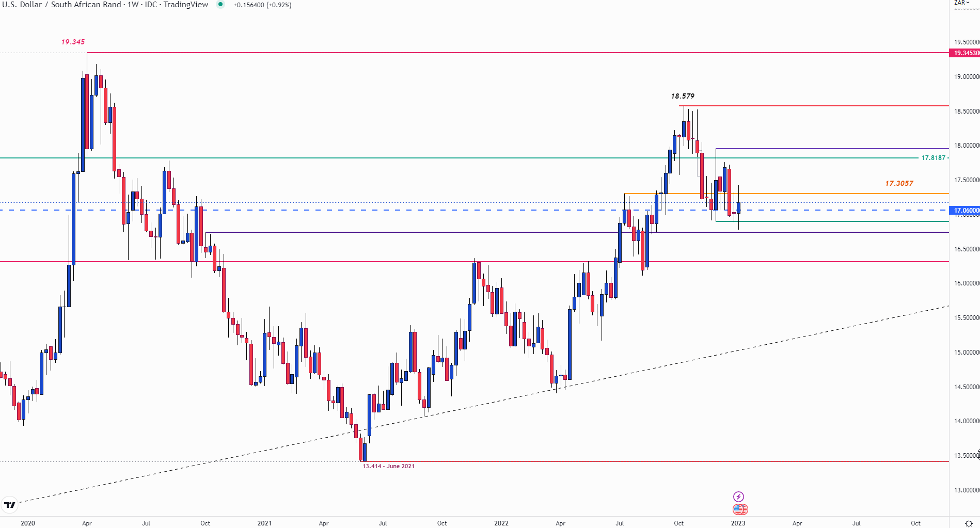Select the 19.34530 red price label
Screen dimensions: 980x528
click(x=965, y=53)
